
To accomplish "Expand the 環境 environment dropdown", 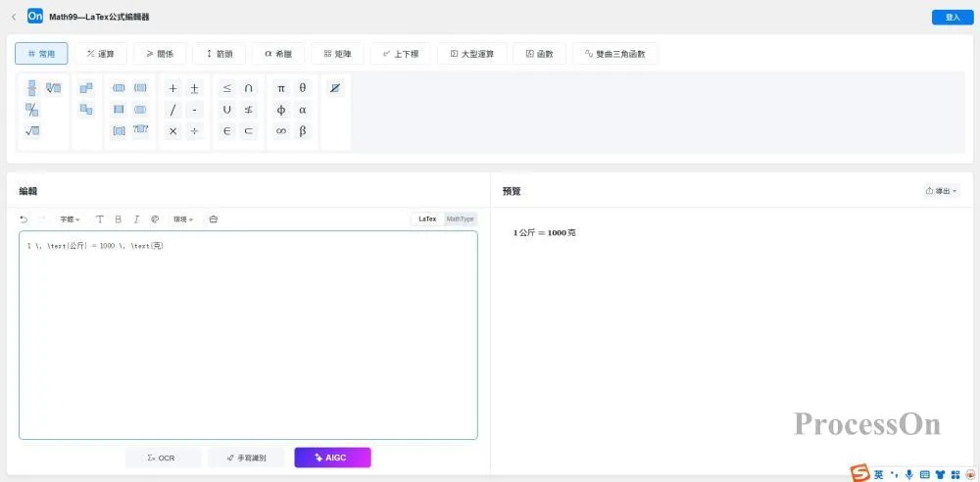I will click(183, 218).
